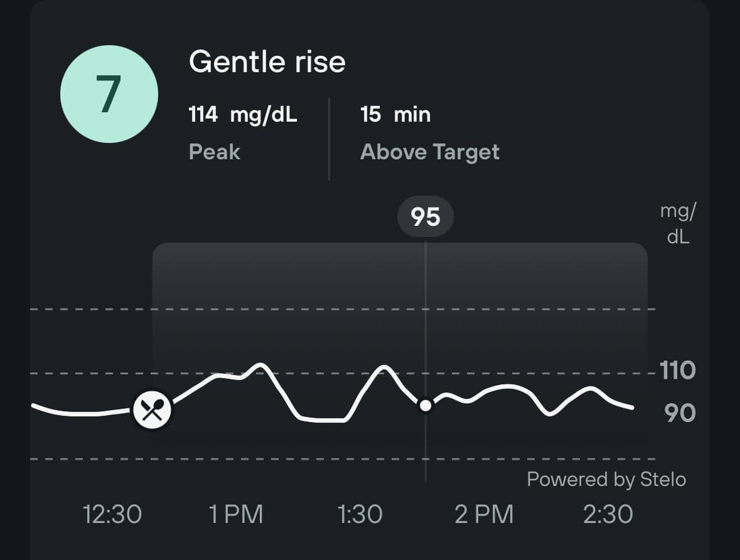Click the 2:30 axis marker
This screenshot has height=560, width=740.
point(607,513)
